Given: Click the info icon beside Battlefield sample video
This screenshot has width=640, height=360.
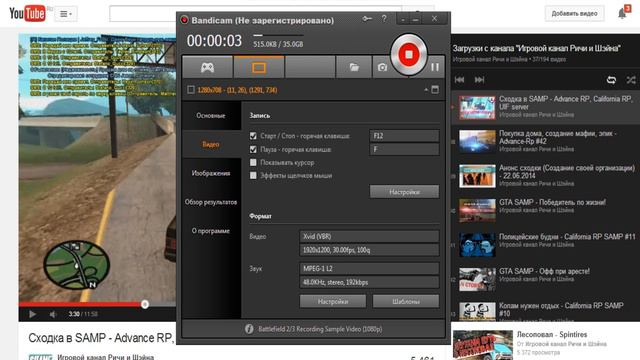Looking at the screenshot, I should pyautogui.click(x=249, y=329).
